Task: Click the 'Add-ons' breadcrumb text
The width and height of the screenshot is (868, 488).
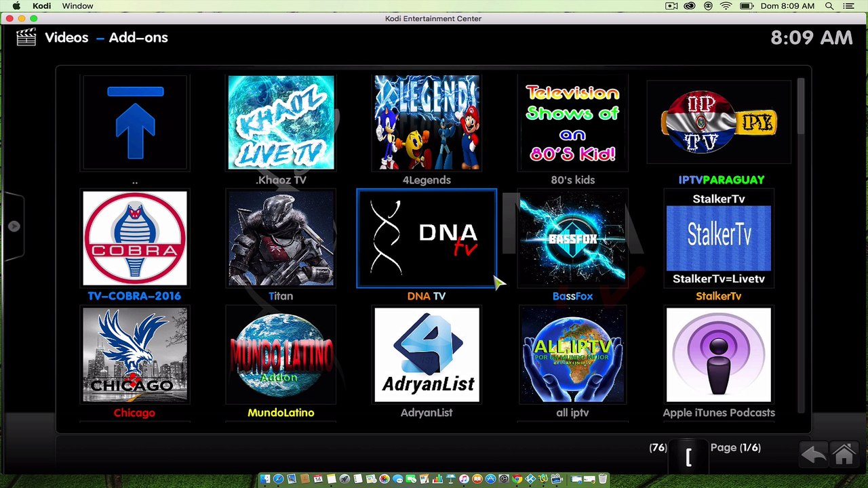Action: tap(138, 38)
